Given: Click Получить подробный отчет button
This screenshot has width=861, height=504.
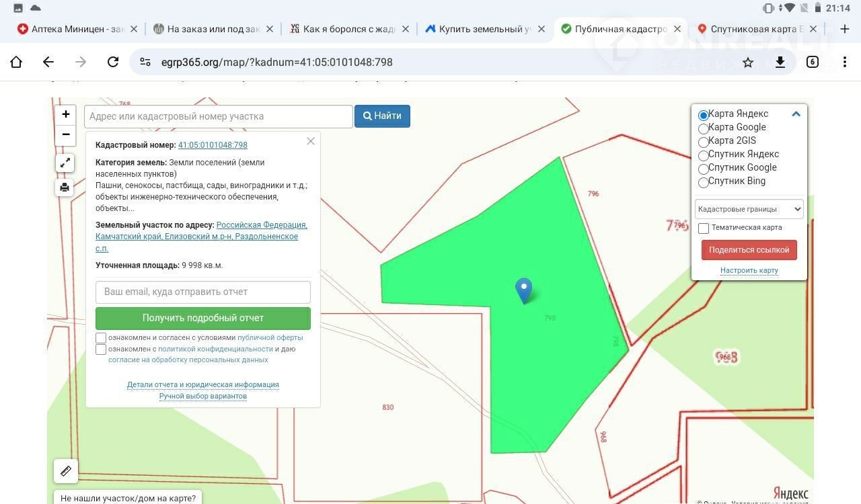Looking at the screenshot, I should coord(202,318).
